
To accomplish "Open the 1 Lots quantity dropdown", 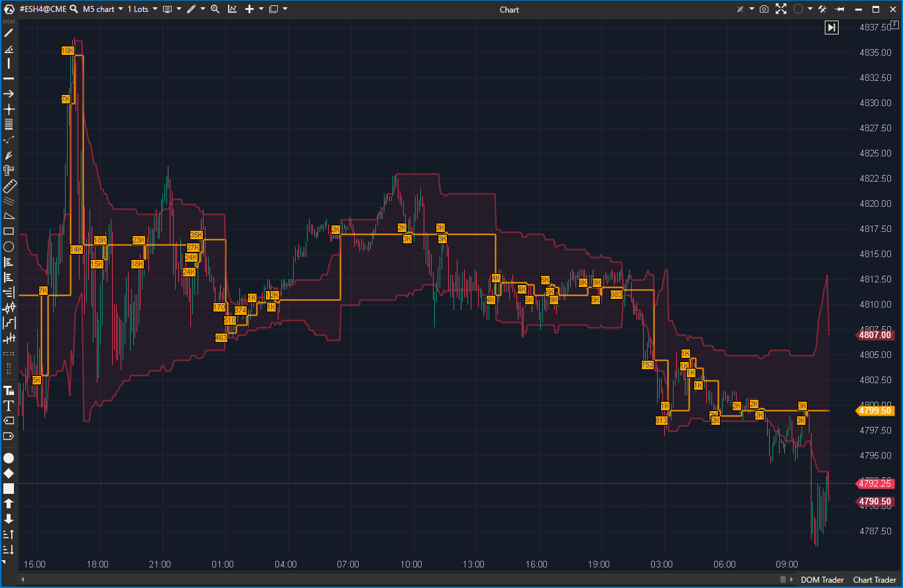I will pyautogui.click(x=143, y=9).
